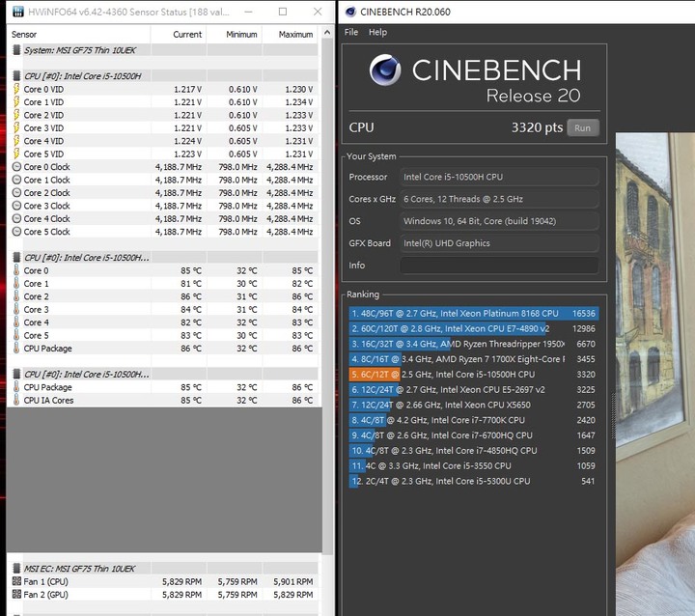Click the lightning icon next to Core 4 VID
This screenshot has height=616, width=695.
(16, 141)
